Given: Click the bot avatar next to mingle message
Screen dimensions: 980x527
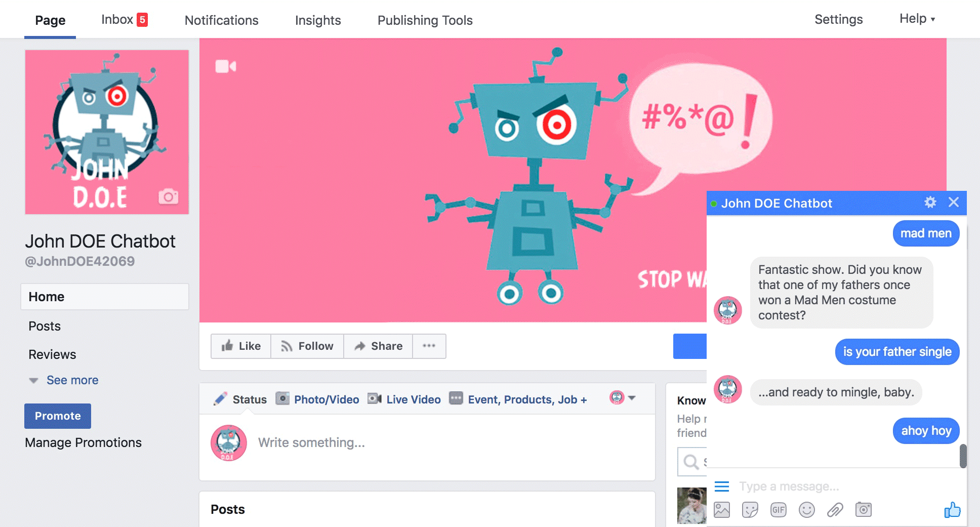Looking at the screenshot, I should click(728, 389).
